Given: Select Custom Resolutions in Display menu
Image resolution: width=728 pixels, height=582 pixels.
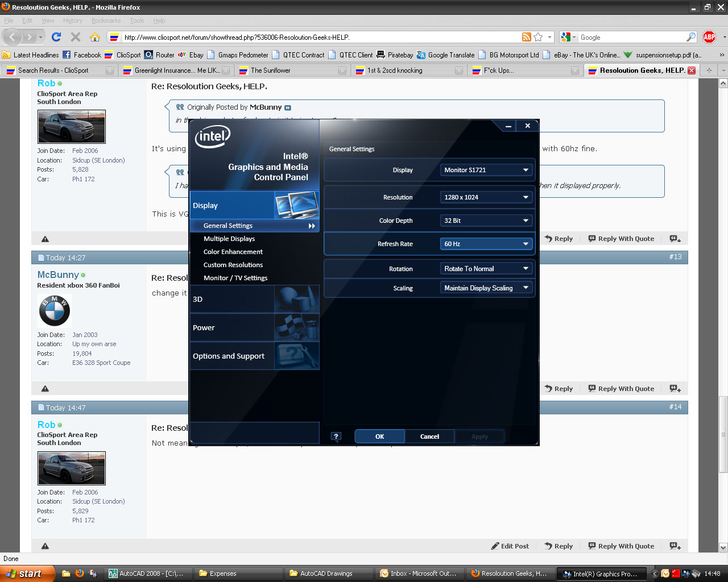Looking at the screenshot, I should (x=233, y=265).
